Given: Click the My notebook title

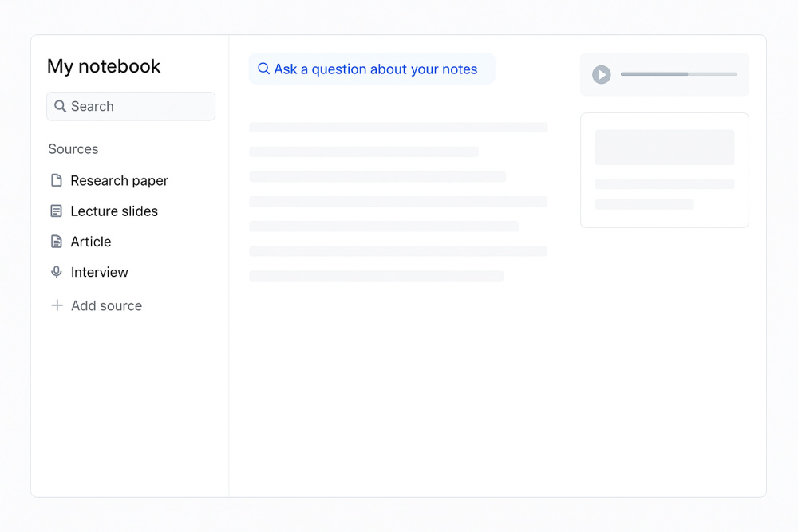Looking at the screenshot, I should pyautogui.click(x=104, y=66).
